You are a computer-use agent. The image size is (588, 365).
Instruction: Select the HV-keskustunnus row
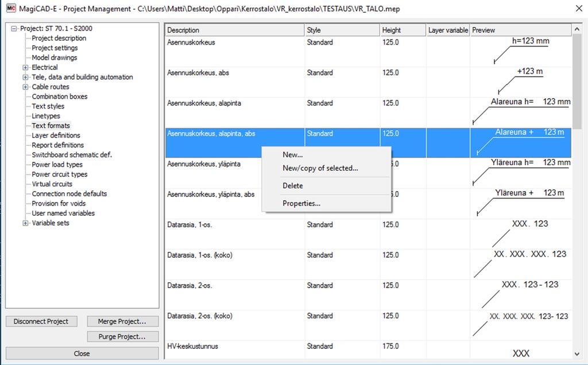pos(369,350)
